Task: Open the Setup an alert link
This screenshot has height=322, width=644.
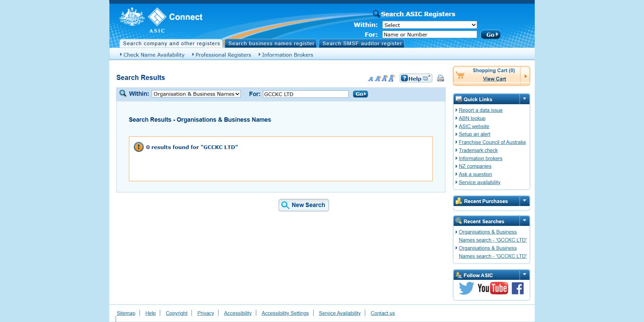Action: (474, 134)
